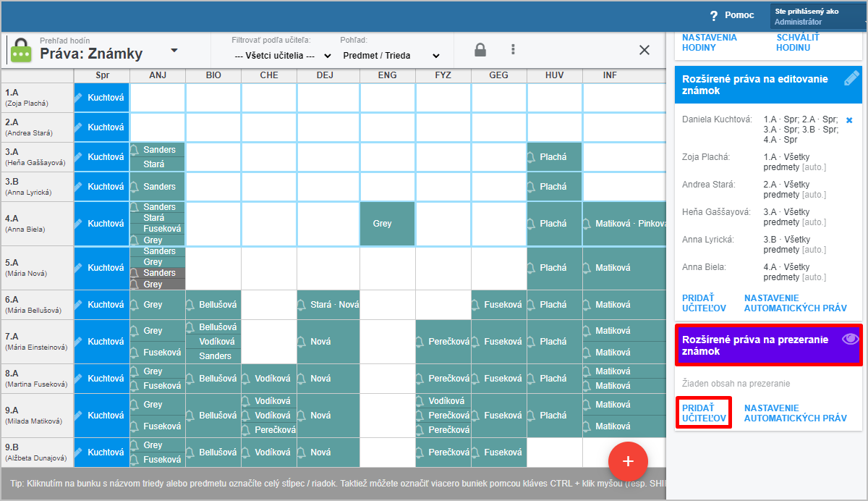The width and height of the screenshot is (868, 501).
Task: Click Sanders cell in 7.A BIO
Action: click(213, 356)
